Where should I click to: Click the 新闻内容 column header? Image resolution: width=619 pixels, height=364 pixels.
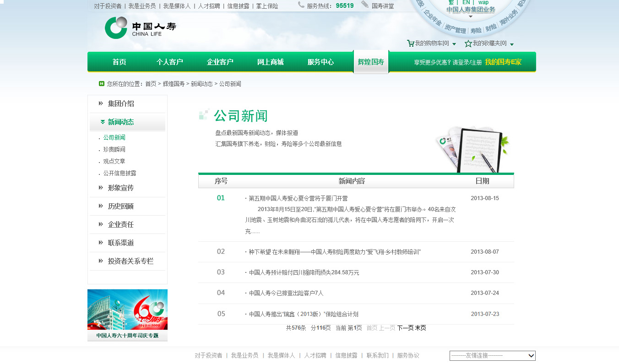click(x=352, y=181)
